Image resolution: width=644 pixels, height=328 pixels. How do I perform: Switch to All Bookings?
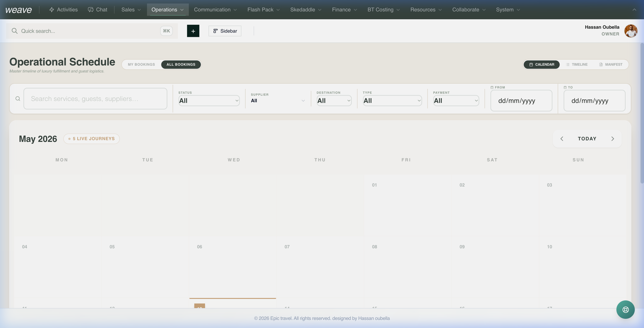[181, 64]
